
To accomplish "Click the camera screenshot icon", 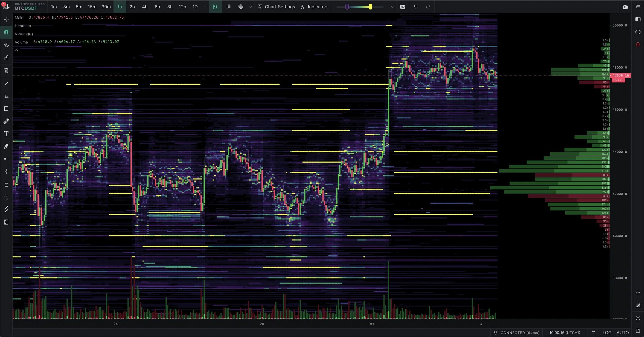I will tap(625, 7).
